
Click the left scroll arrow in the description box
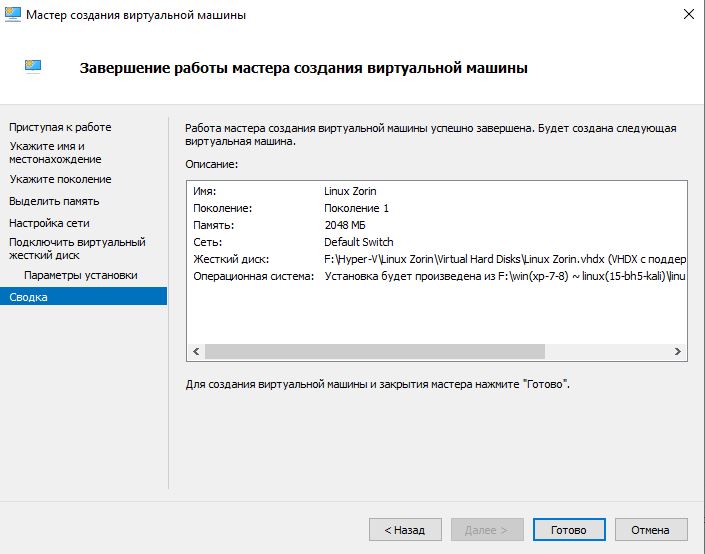[x=196, y=352]
